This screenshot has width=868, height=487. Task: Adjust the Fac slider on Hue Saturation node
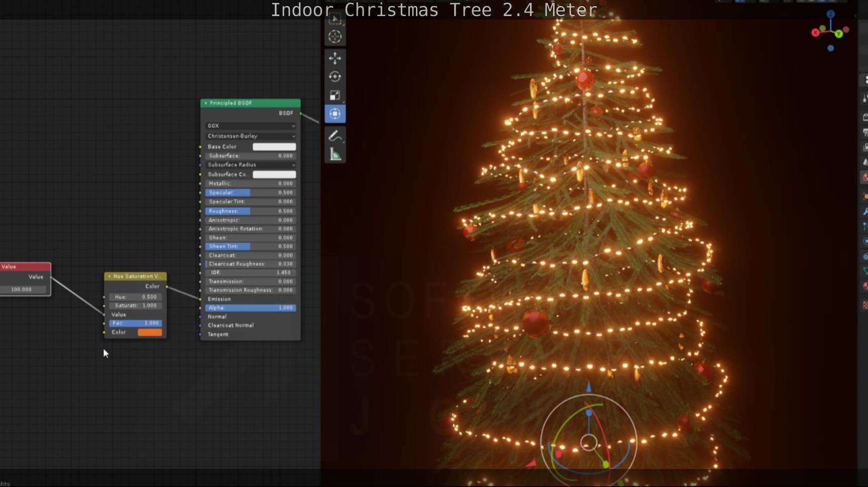coord(136,323)
